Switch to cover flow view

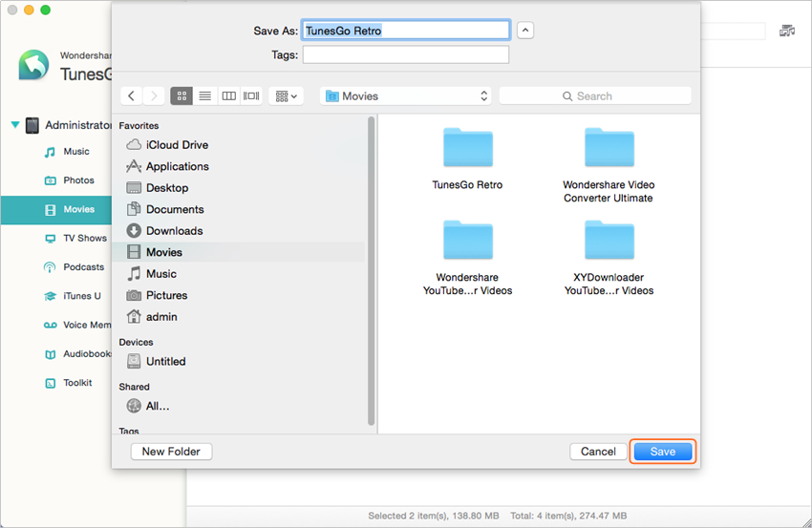251,95
